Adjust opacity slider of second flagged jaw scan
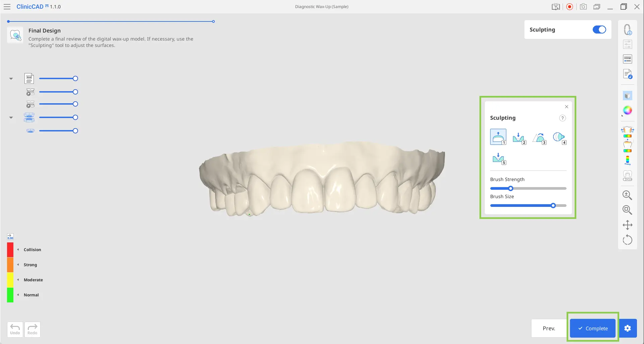This screenshot has width=644, height=344. point(59,104)
